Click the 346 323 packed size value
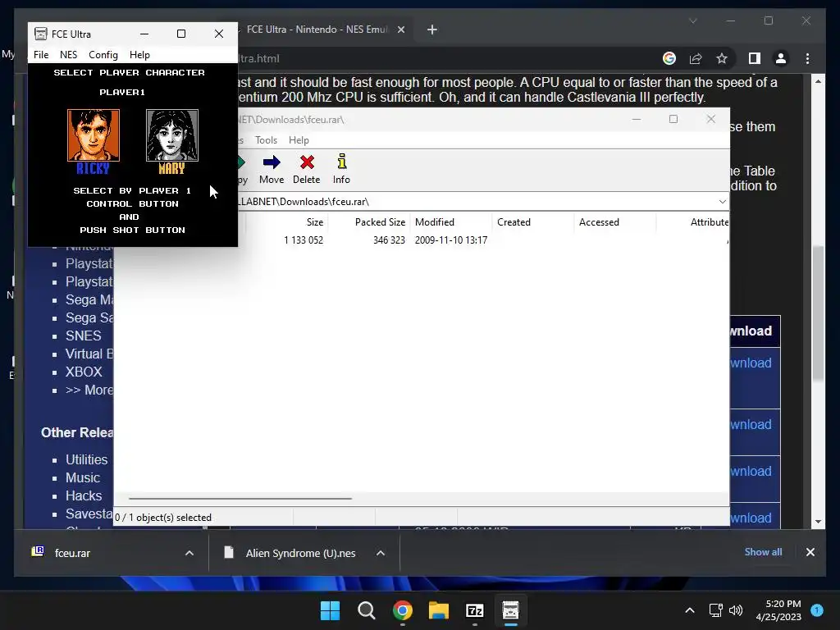The image size is (840, 630). point(389,240)
